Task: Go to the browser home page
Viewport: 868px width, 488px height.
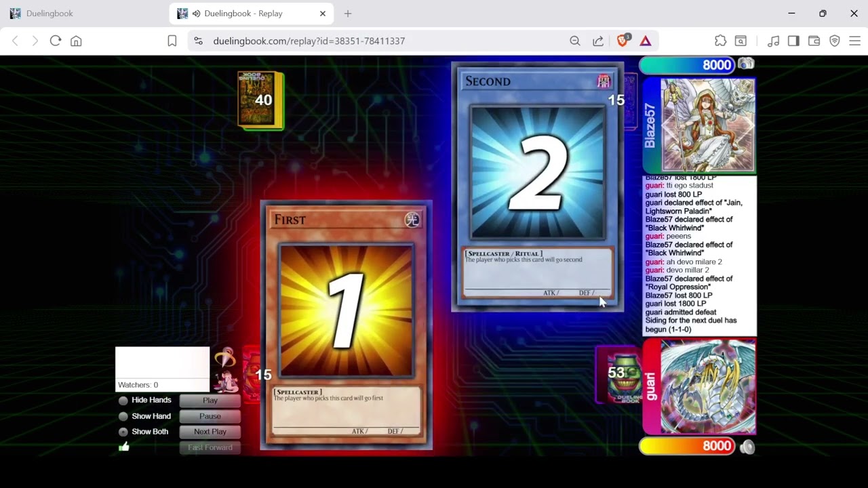Action: pos(76,41)
